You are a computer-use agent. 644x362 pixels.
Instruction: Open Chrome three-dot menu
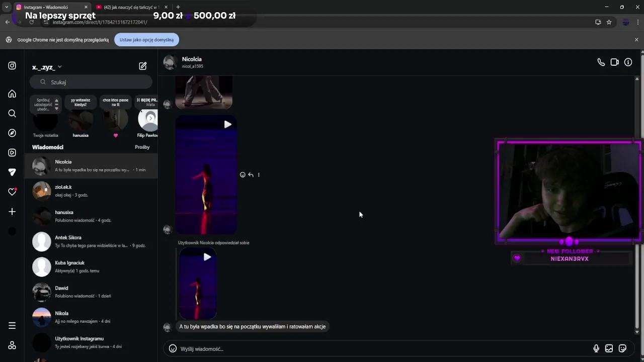point(637,22)
